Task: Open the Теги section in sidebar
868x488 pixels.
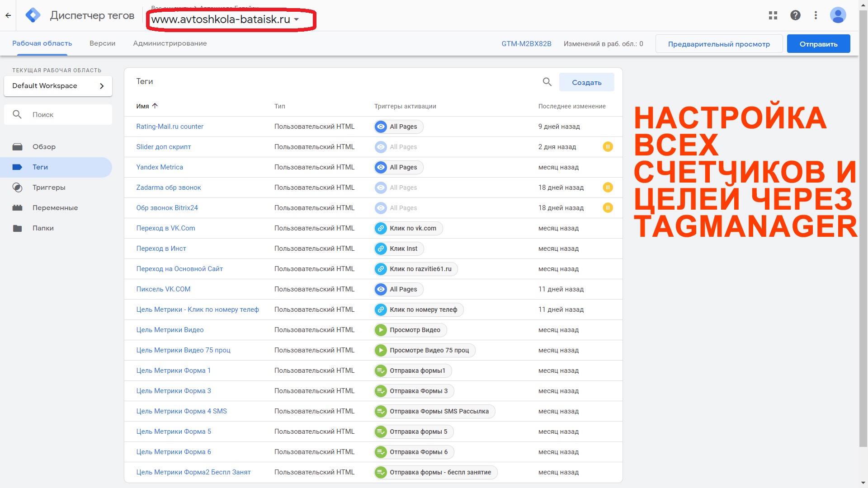Action: click(x=40, y=167)
